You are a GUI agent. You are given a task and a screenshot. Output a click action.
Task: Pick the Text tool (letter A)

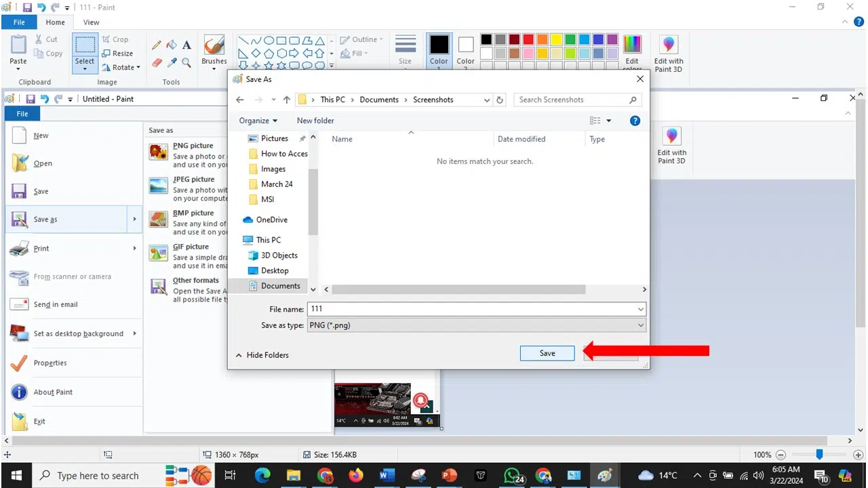tap(186, 45)
